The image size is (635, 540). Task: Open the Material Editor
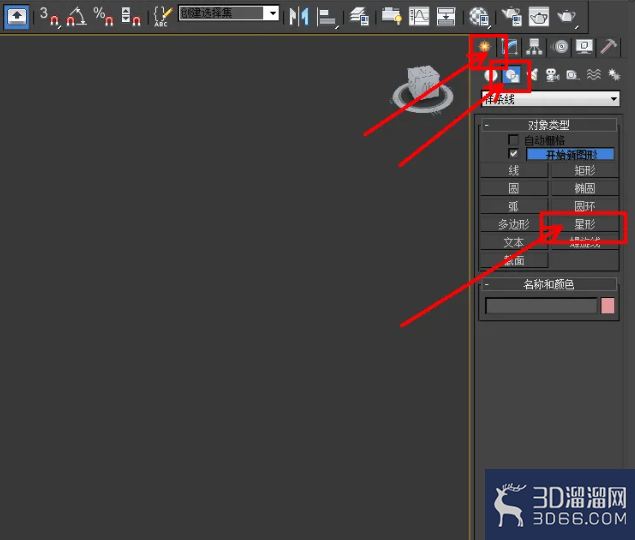click(479, 17)
